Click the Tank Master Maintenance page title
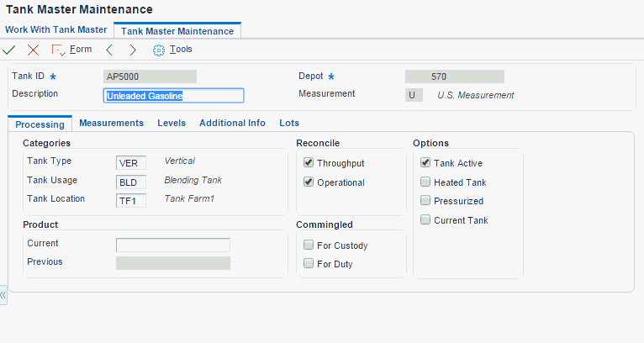Image resolution: width=644 pixels, height=343 pixels. (79, 9)
